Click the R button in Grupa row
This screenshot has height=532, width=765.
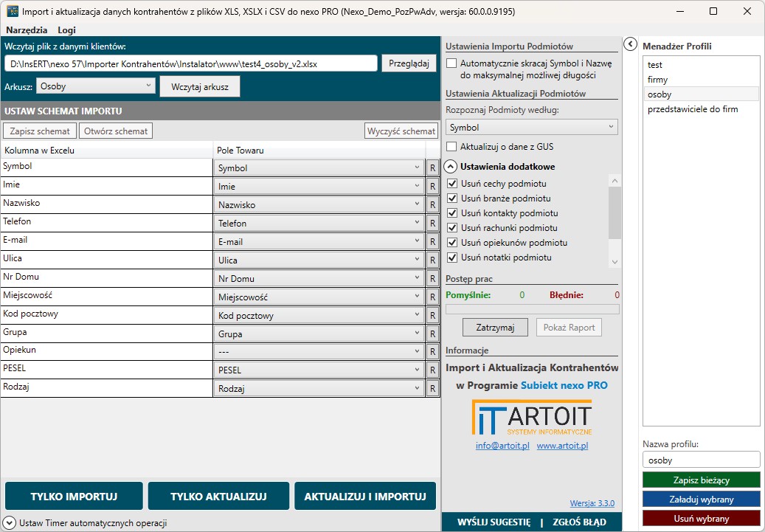pos(432,334)
